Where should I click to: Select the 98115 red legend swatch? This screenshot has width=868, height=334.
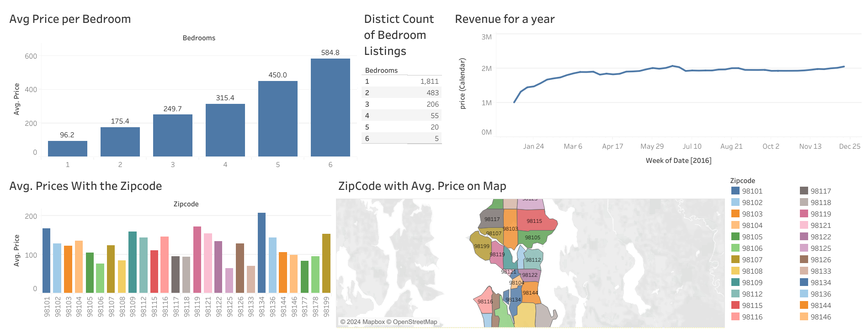735,305
